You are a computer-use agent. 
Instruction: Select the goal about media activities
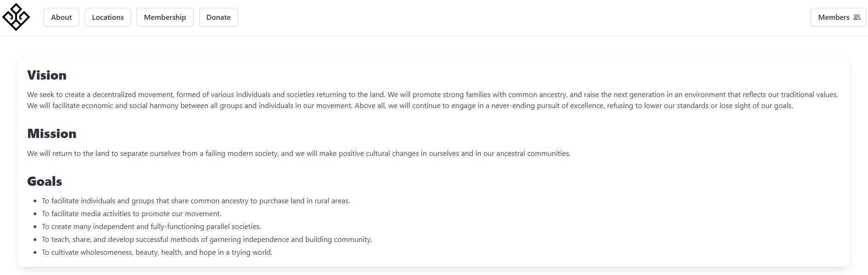tap(131, 214)
